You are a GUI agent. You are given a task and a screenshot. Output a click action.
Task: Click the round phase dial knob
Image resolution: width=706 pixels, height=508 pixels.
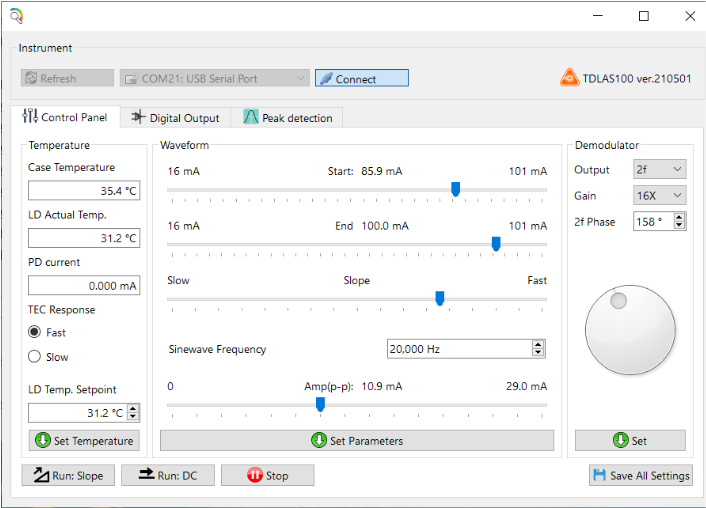[630, 334]
